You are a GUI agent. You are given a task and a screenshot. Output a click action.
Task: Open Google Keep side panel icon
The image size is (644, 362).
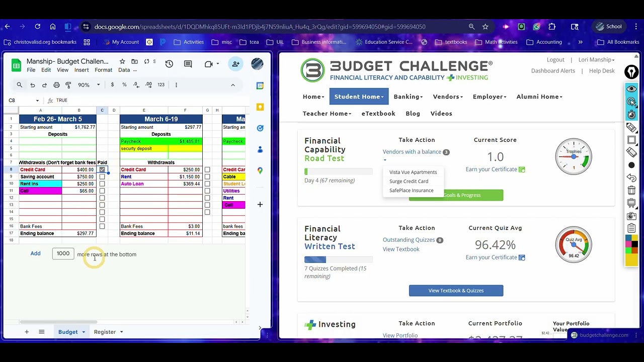tap(260, 107)
